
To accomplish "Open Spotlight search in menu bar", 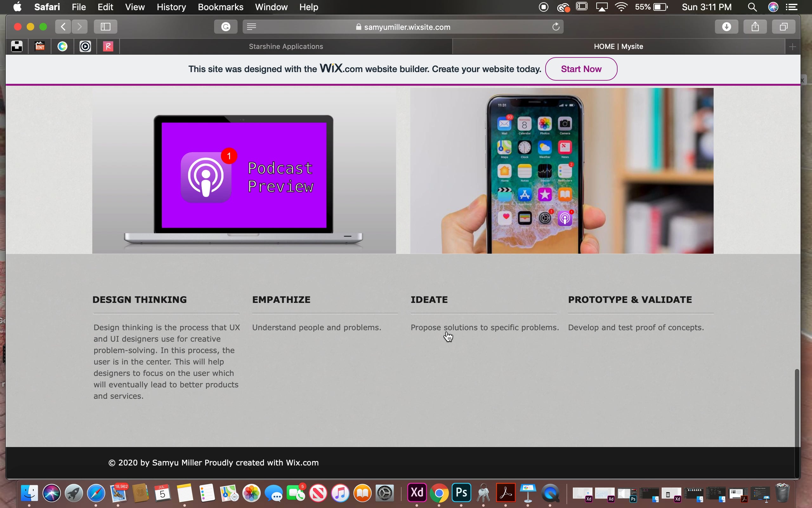I will (x=752, y=7).
